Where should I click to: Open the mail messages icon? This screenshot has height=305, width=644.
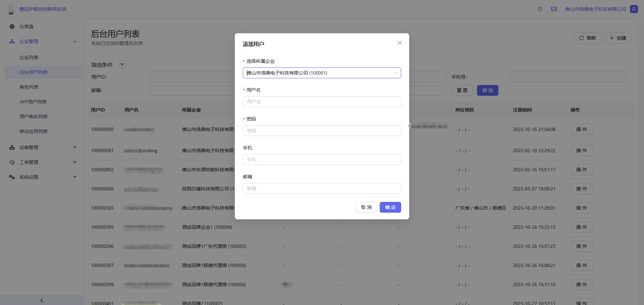tap(554, 9)
